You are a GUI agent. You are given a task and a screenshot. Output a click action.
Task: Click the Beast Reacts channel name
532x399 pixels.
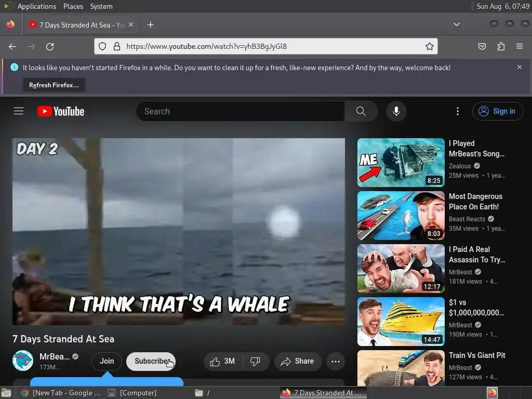[467, 219]
